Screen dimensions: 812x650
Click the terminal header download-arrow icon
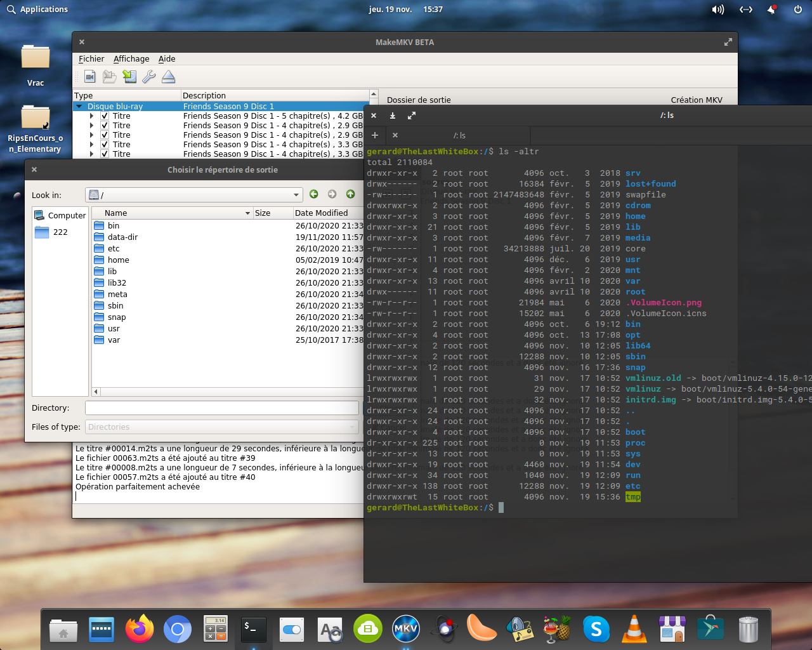click(393, 116)
